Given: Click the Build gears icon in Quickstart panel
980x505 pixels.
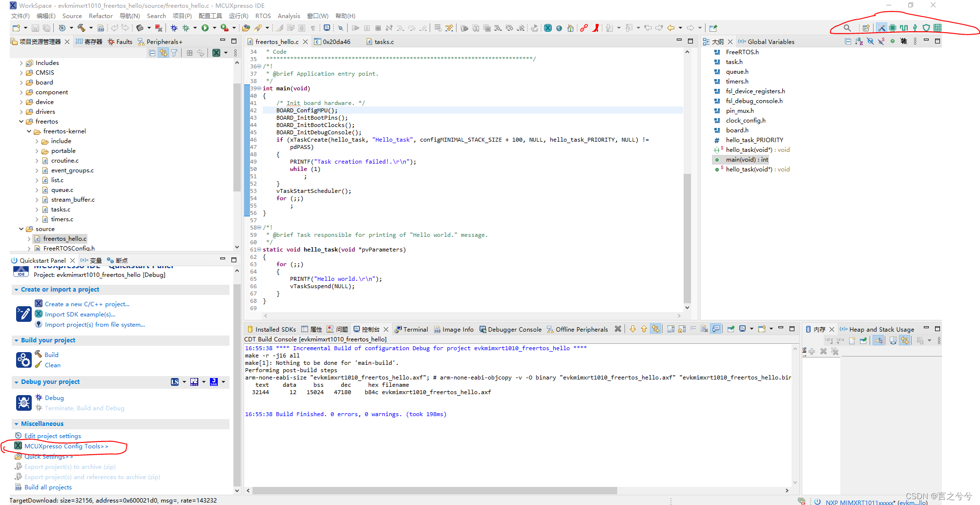Looking at the screenshot, I should click(x=24, y=360).
